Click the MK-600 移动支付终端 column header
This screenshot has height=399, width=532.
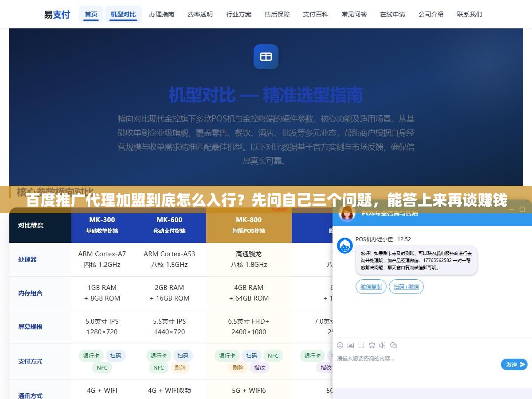[169, 225]
